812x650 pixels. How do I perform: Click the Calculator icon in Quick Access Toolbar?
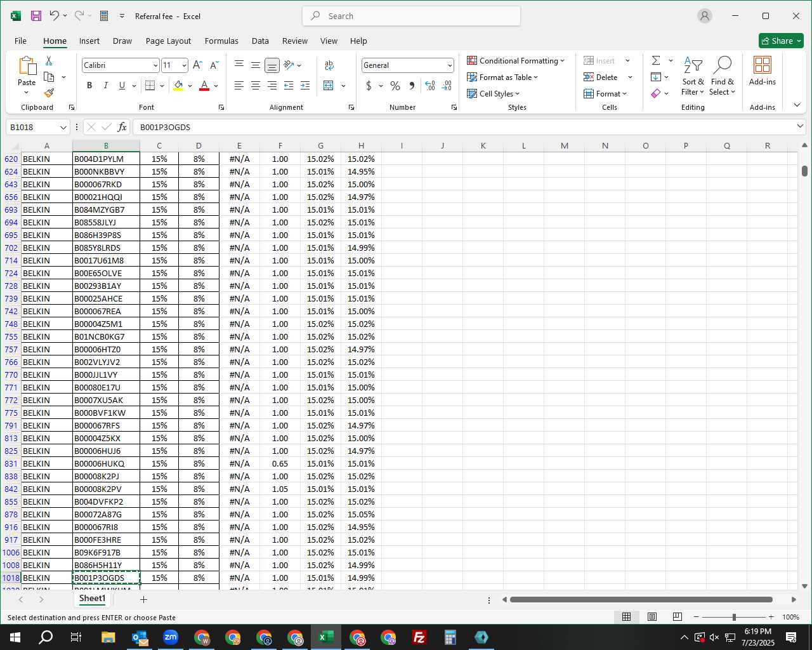coord(104,16)
